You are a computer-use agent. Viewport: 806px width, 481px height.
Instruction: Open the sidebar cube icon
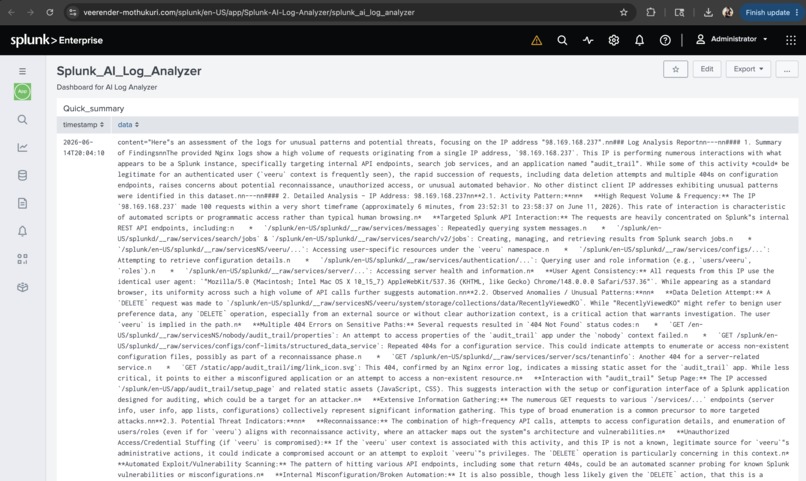(22, 287)
